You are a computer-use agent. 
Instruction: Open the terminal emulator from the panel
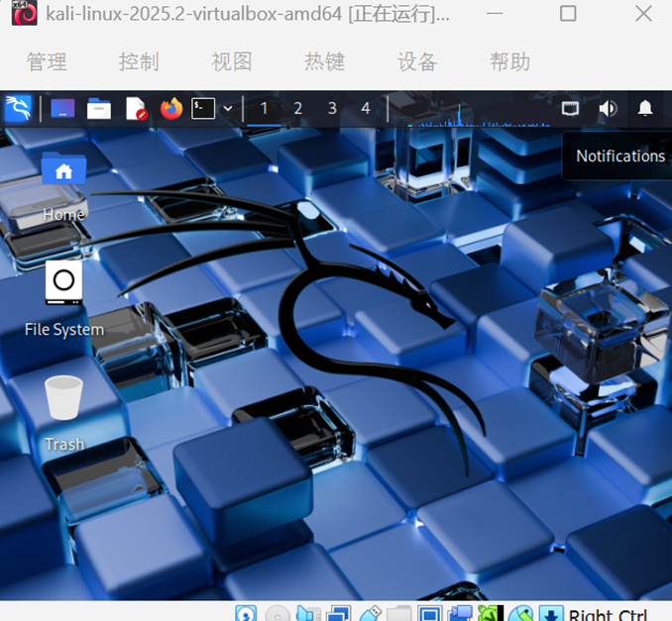(203, 108)
